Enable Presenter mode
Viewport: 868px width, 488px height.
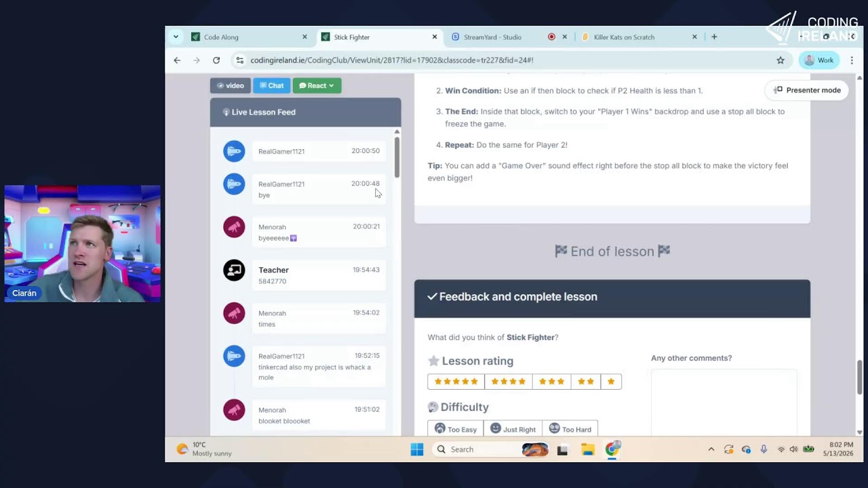[x=807, y=90]
